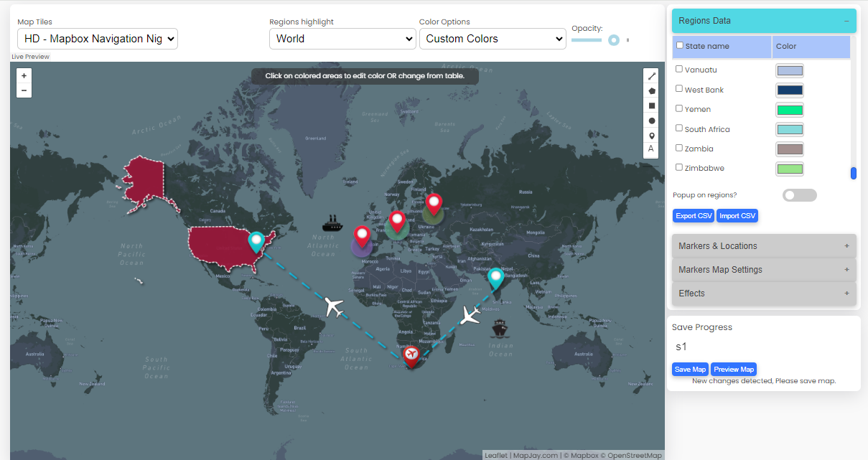This screenshot has width=868, height=460.
Task: Click the Export CSV button
Action: pos(694,216)
